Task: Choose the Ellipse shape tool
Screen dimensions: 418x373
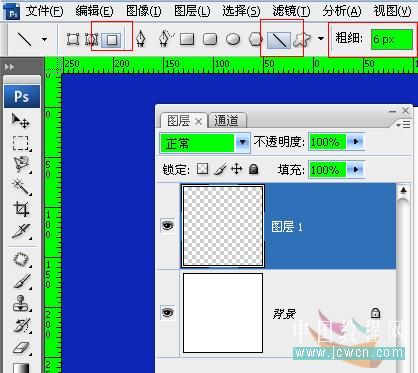Action: (233, 39)
